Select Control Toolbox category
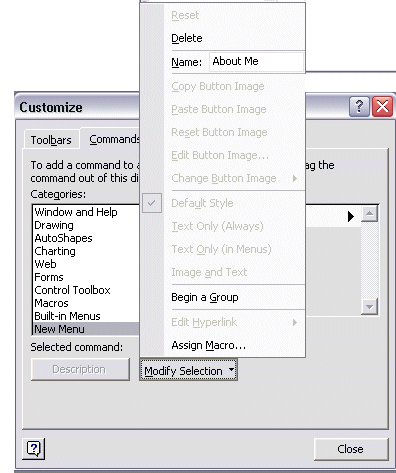 click(x=86, y=290)
